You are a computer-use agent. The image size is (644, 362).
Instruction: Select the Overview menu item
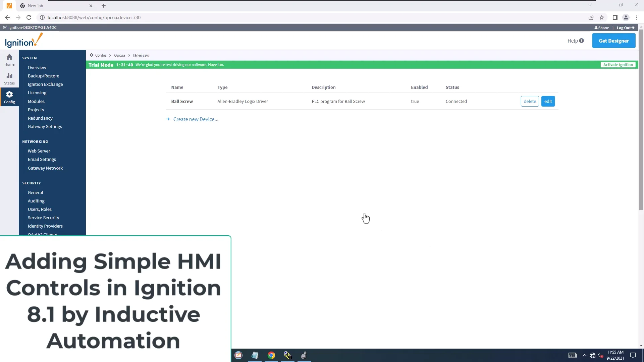click(37, 67)
